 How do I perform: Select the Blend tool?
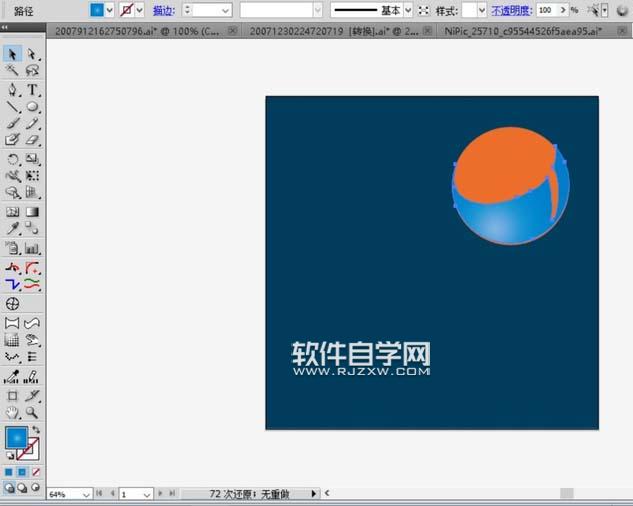point(32,229)
